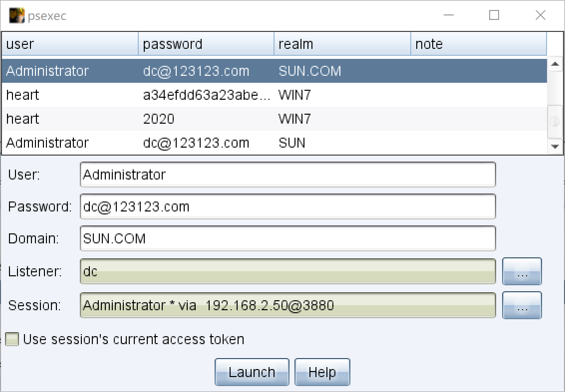Screen dimensions: 565x392
Task: Sort credentials by user column header
Action: pyautogui.click(x=70, y=44)
